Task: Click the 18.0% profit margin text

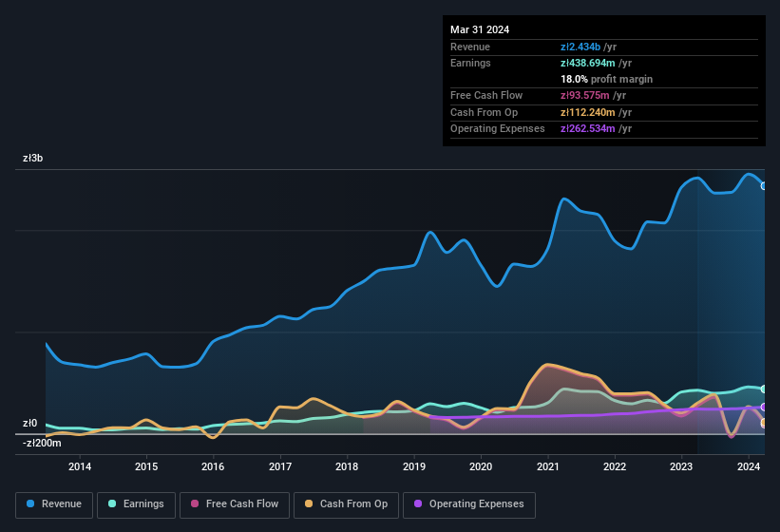Action: 606,79
